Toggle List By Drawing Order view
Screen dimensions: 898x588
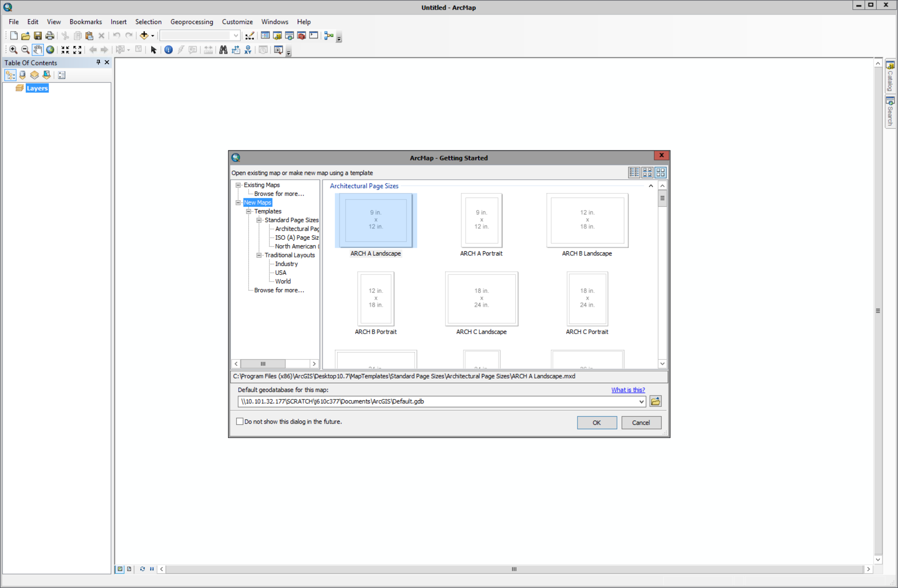[x=10, y=75]
